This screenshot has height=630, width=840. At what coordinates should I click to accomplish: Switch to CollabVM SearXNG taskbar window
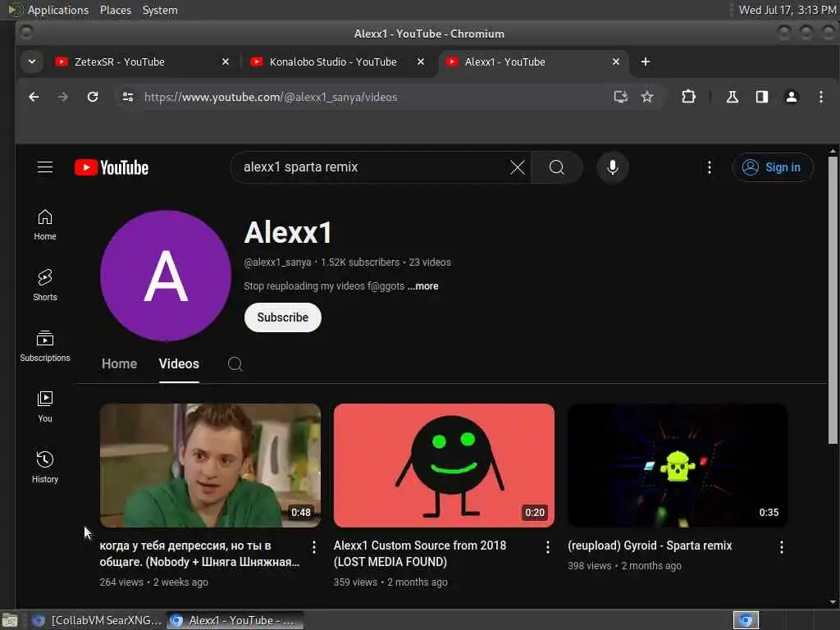pyautogui.click(x=97, y=620)
